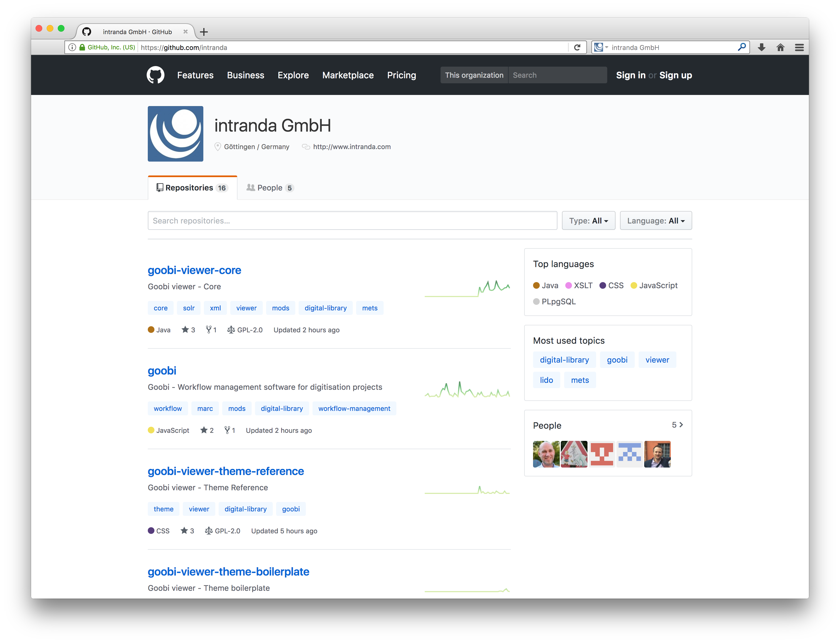Viewport: 840px width, 643px height.
Task: Select the xml topic tag
Action: [215, 308]
